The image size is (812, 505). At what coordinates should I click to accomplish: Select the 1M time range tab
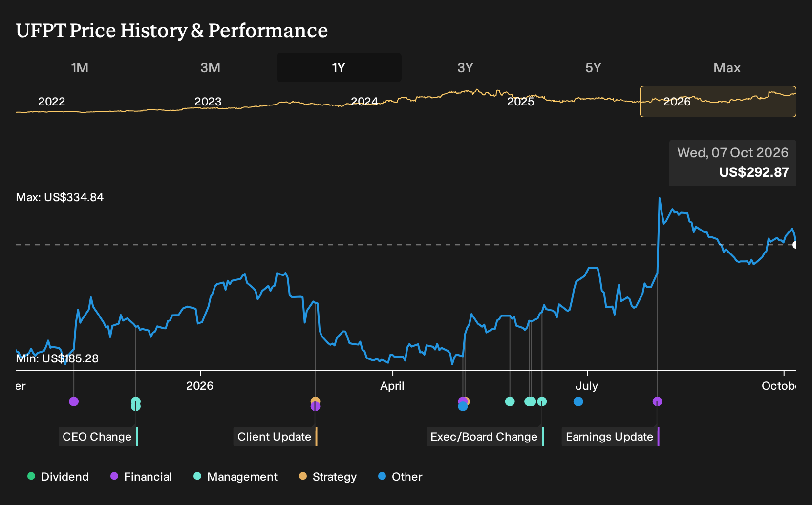coord(80,67)
